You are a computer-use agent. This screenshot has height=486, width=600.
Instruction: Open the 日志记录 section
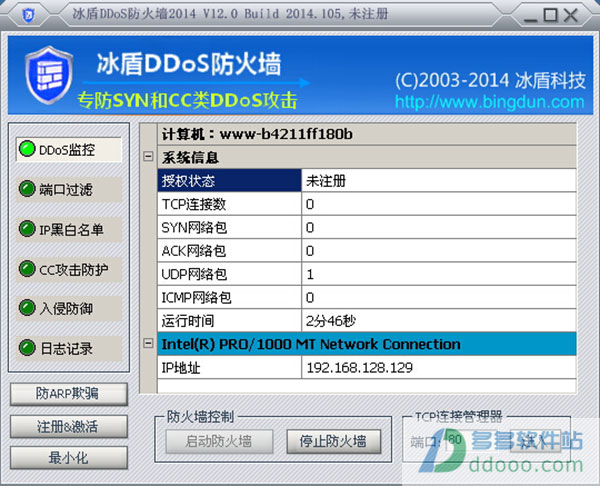click(x=69, y=348)
